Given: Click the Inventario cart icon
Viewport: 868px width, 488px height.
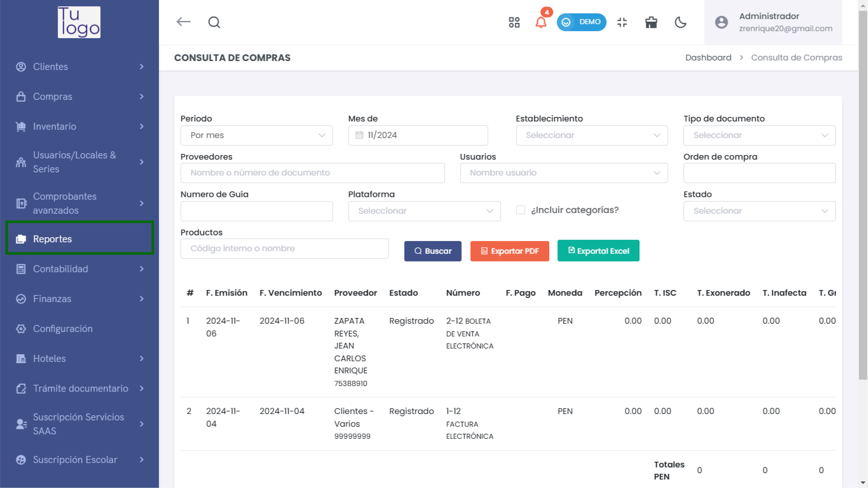Looking at the screenshot, I should pyautogui.click(x=21, y=126).
